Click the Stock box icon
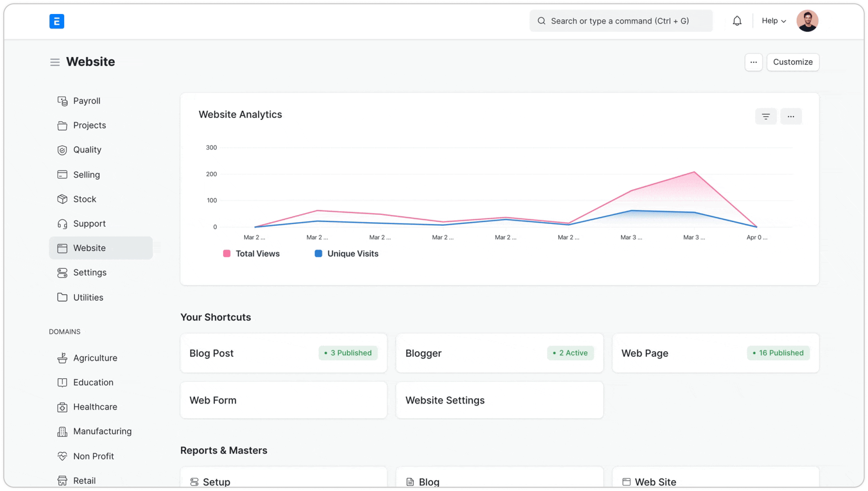 click(x=62, y=199)
